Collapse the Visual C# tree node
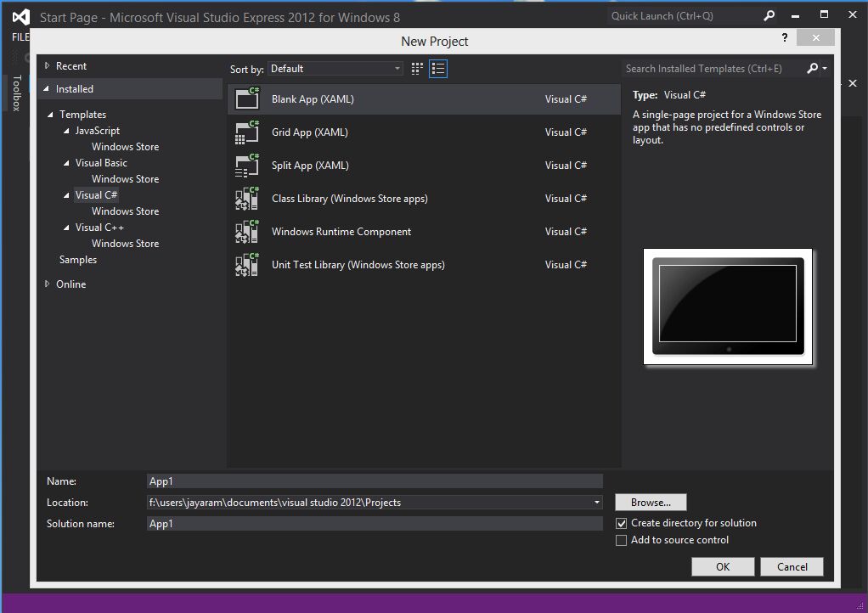Image resolution: width=868 pixels, height=613 pixels. (66, 194)
